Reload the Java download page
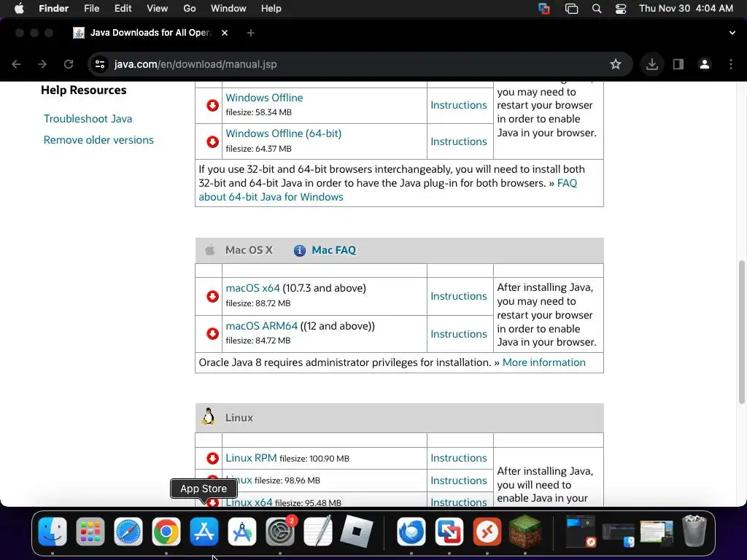Screen dimensions: 747x560 pos(69,64)
